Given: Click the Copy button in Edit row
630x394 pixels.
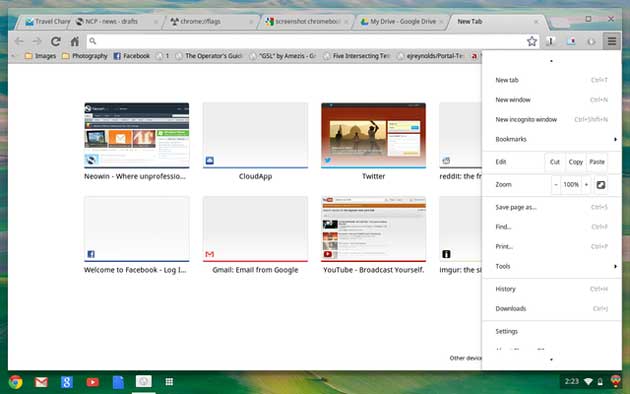Looking at the screenshot, I should coord(575,162).
